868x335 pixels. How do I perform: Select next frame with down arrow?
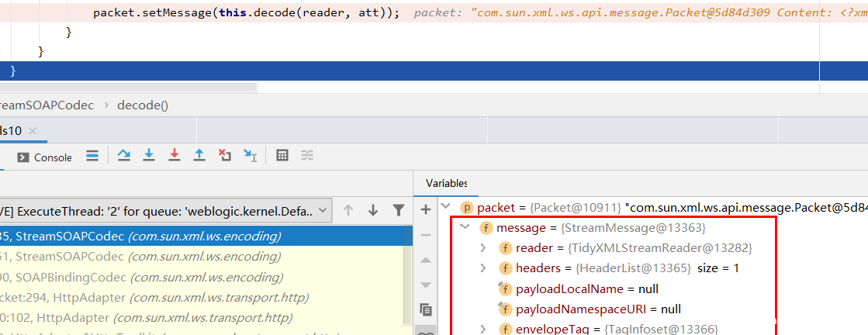373,210
